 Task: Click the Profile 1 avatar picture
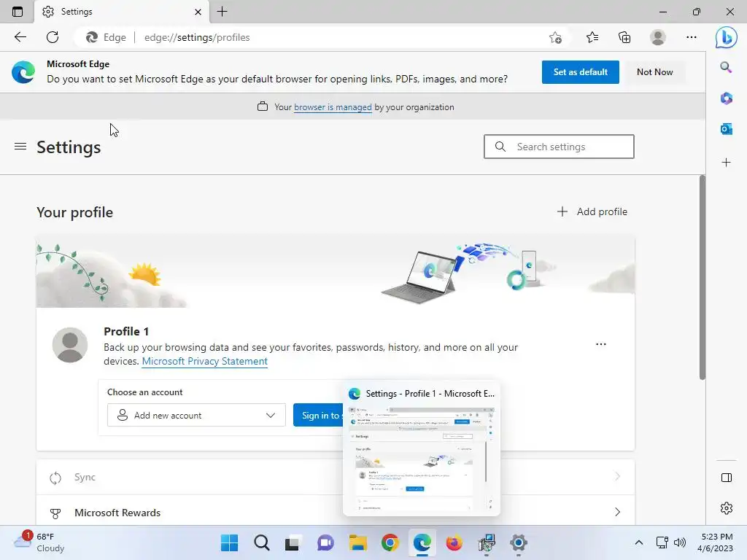pyautogui.click(x=70, y=345)
